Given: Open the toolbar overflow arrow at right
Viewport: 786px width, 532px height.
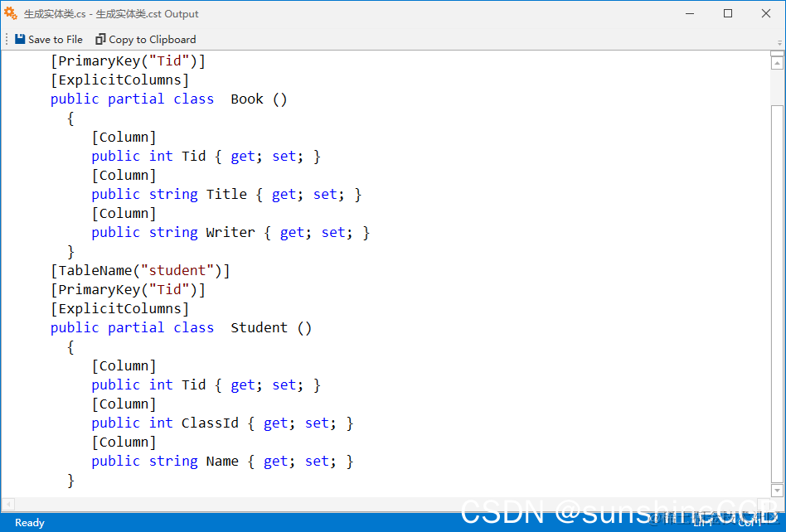Looking at the screenshot, I should point(779,42).
